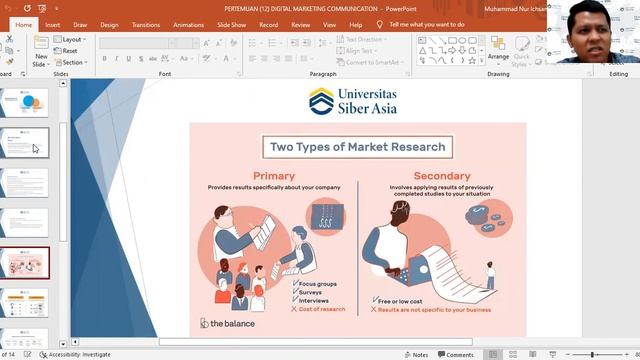Open the Transitions ribbon tab
The image size is (640, 360).
146,25
